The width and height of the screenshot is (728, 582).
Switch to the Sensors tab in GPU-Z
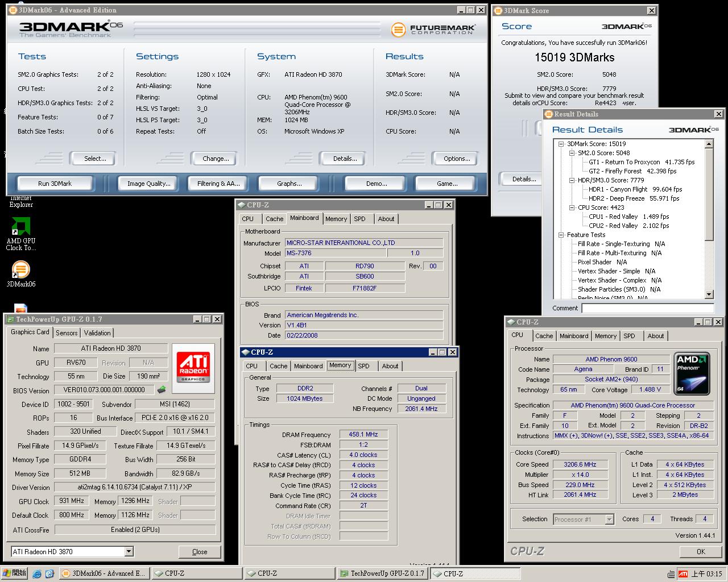click(67, 333)
